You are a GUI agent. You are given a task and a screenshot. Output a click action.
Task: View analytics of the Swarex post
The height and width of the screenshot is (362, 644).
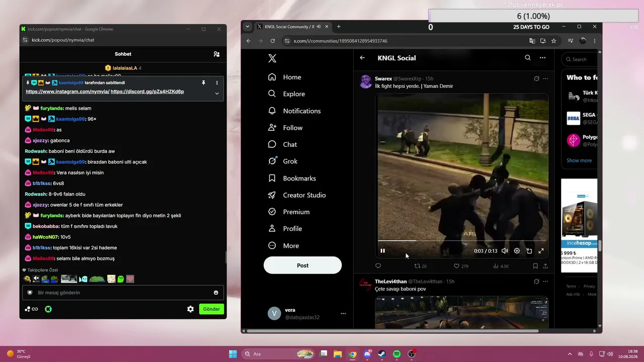click(x=501, y=266)
